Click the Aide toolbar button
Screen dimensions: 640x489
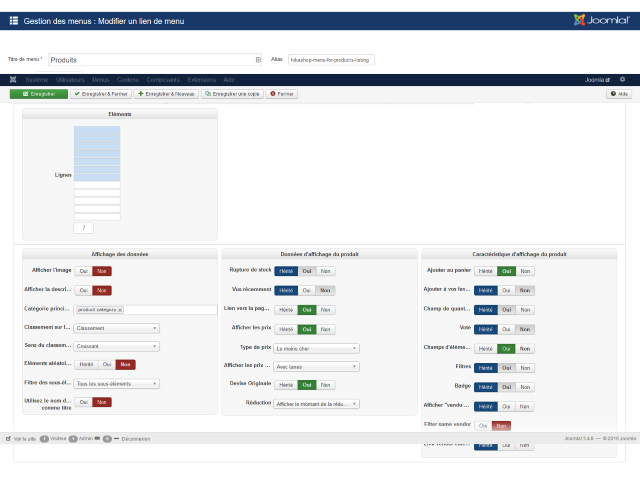pyautogui.click(x=619, y=94)
